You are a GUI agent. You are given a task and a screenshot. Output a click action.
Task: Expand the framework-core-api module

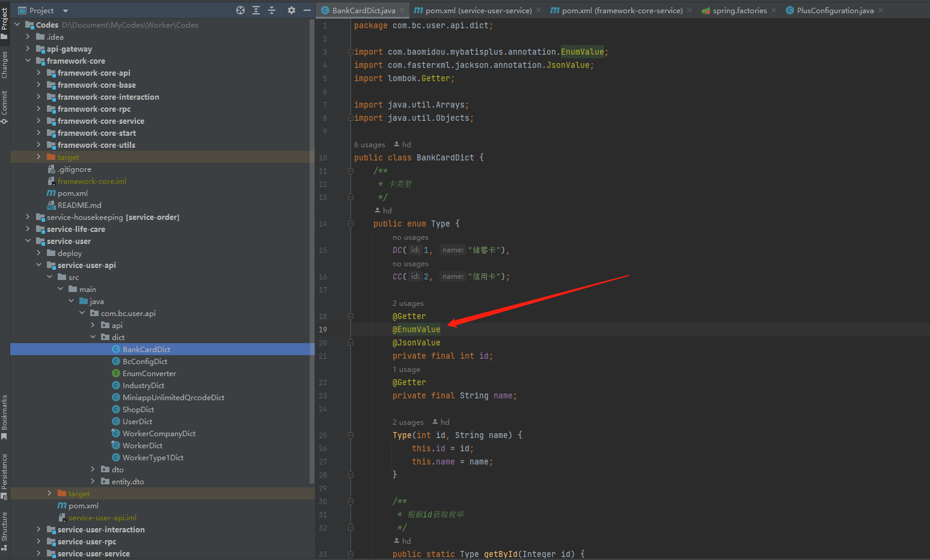38,73
